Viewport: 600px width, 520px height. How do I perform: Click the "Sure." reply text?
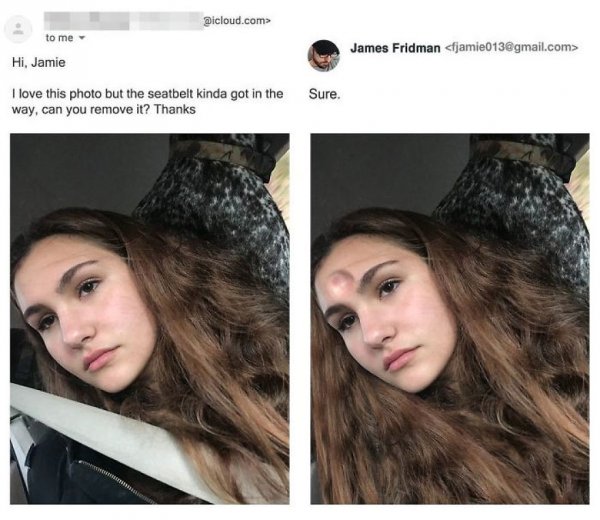point(326,95)
